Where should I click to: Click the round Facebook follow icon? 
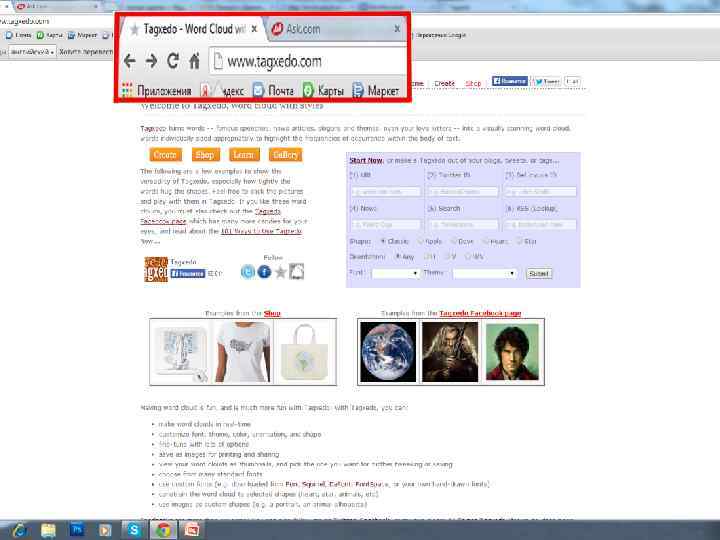point(264,272)
